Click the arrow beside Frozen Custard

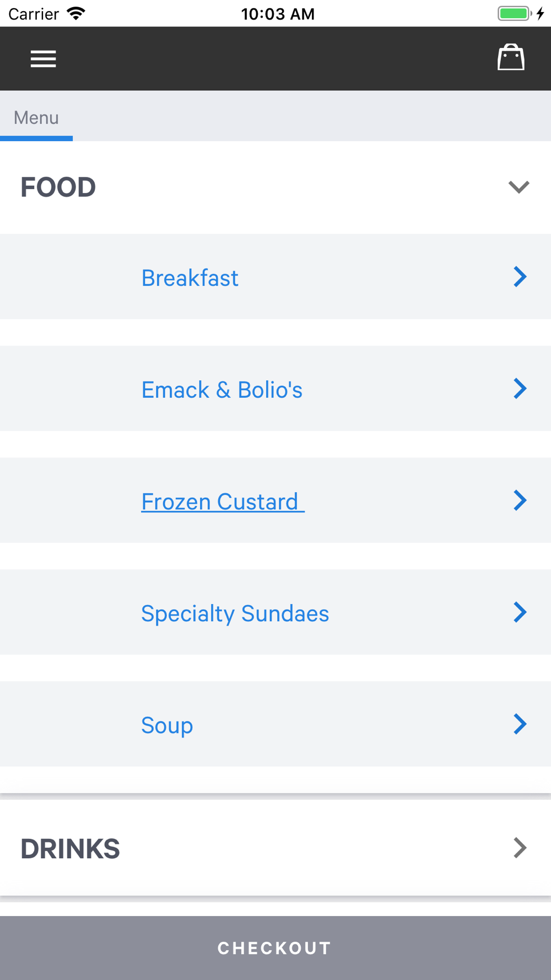pos(520,500)
